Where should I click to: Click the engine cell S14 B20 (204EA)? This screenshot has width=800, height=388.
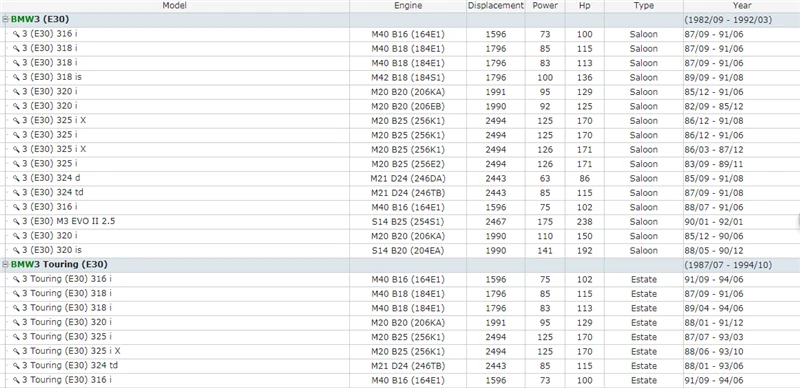408,251
